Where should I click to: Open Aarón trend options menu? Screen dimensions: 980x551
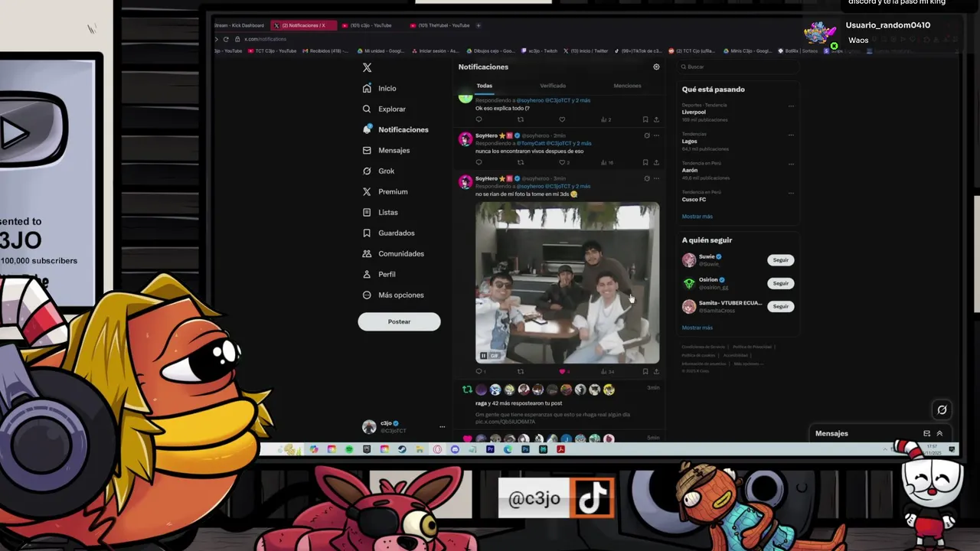click(x=791, y=164)
